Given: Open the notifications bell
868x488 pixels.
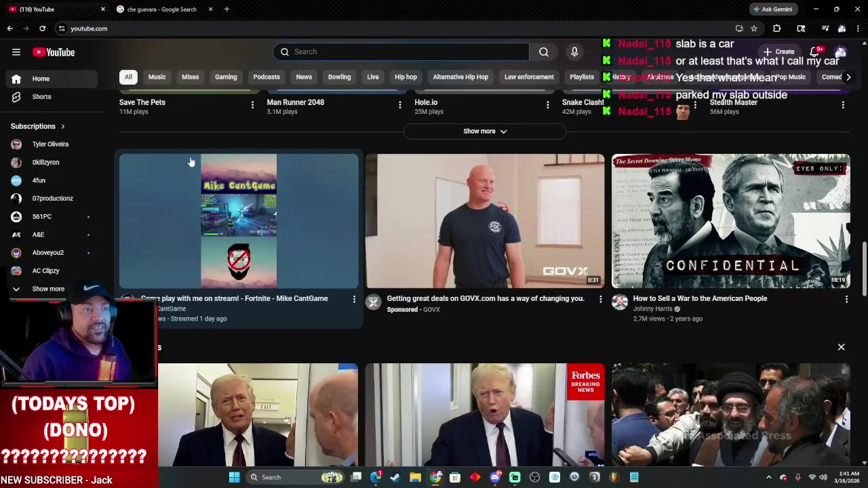Looking at the screenshot, I should 816,52.
